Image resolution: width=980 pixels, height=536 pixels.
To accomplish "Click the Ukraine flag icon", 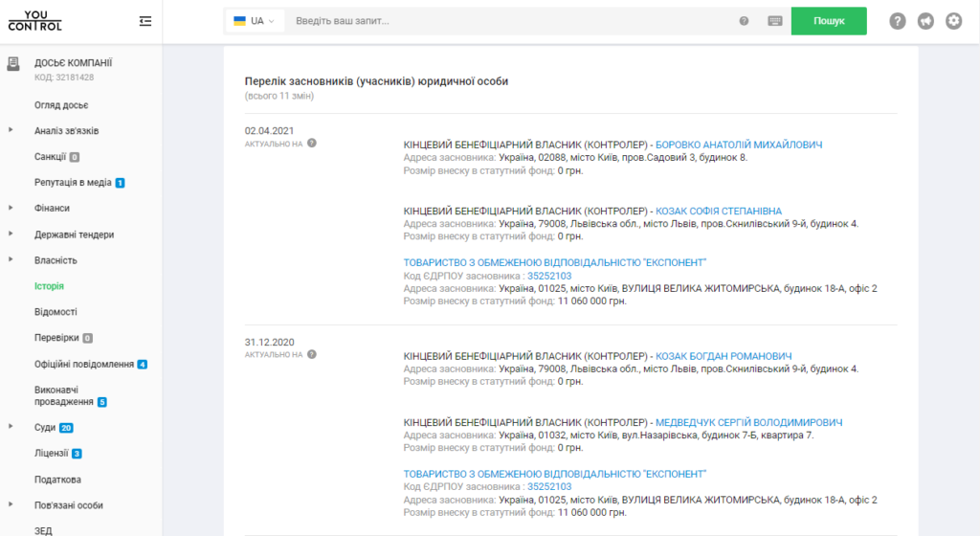I will pos(239,21).
